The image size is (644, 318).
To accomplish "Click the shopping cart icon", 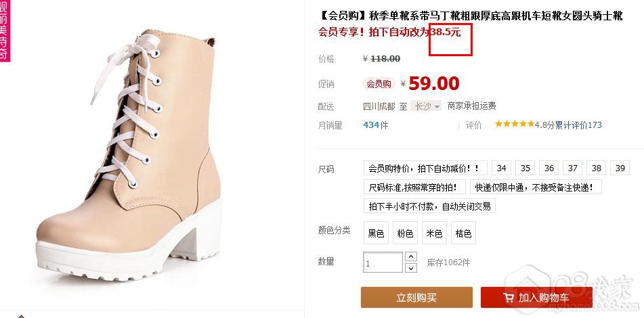I will tap(509, 298).
